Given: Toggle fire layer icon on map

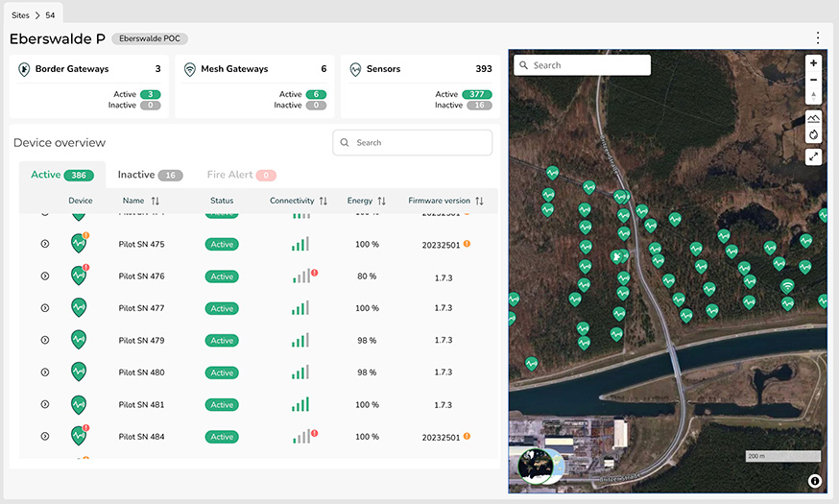Looking at the screenshot, I should [813, 134].
